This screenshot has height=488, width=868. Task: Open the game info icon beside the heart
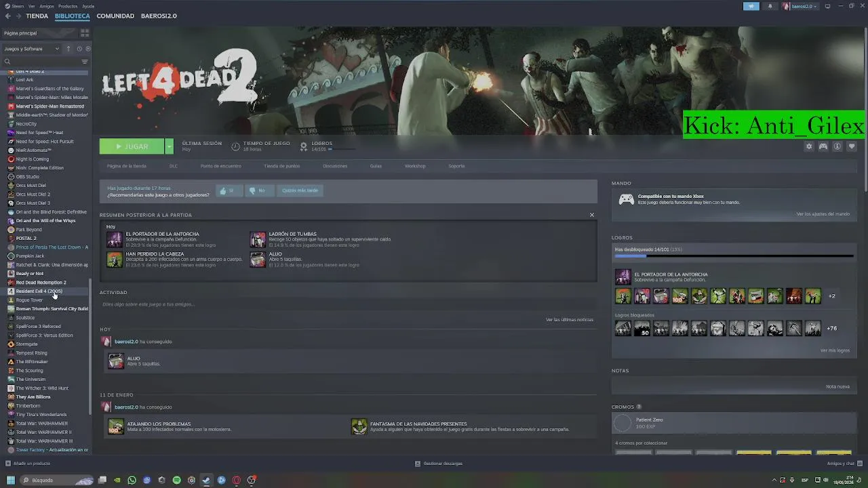point(837,146)
